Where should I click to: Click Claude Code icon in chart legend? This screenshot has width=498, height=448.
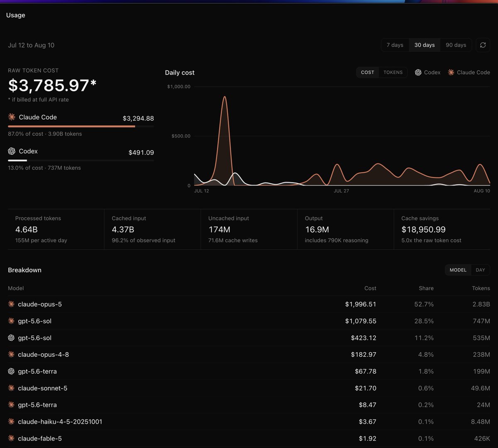pos(451,72)
